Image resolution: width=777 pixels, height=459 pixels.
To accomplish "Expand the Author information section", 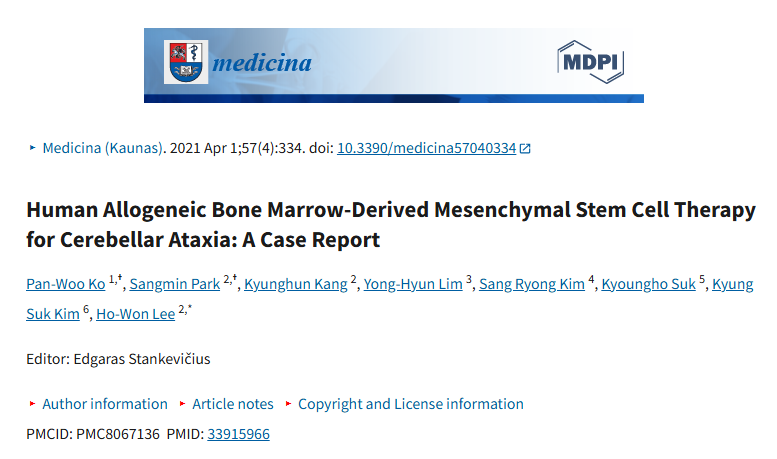I will click(x=105, y=404).
